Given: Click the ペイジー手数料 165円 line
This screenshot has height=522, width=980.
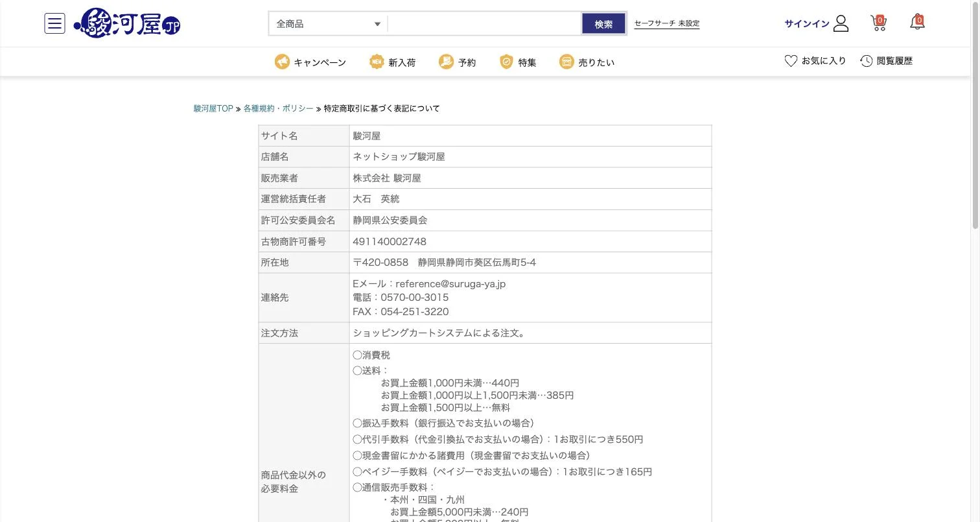Looking at the screenshot, I should [x=502, y=471].
